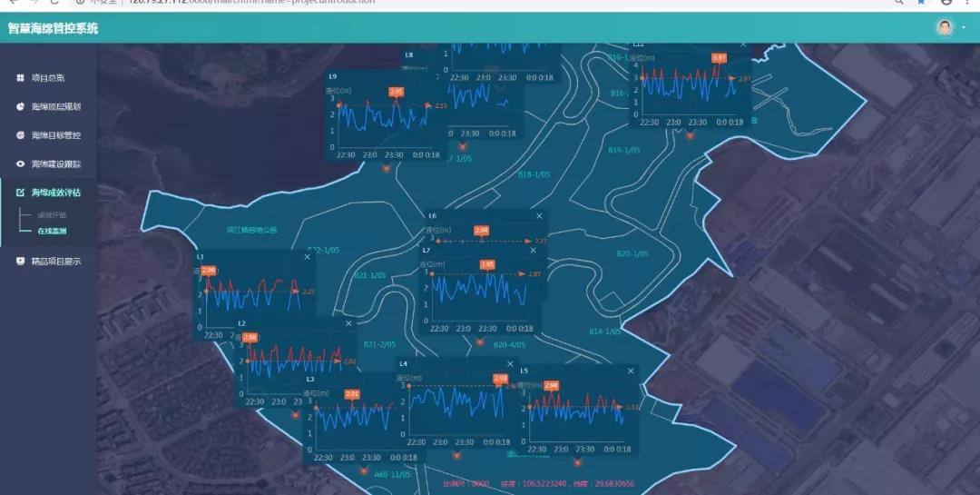Image resolution: width=980 pixels, height=495 pixels.
Task: Click the 精品项目展示 display icon
Action: pos(21,261)
